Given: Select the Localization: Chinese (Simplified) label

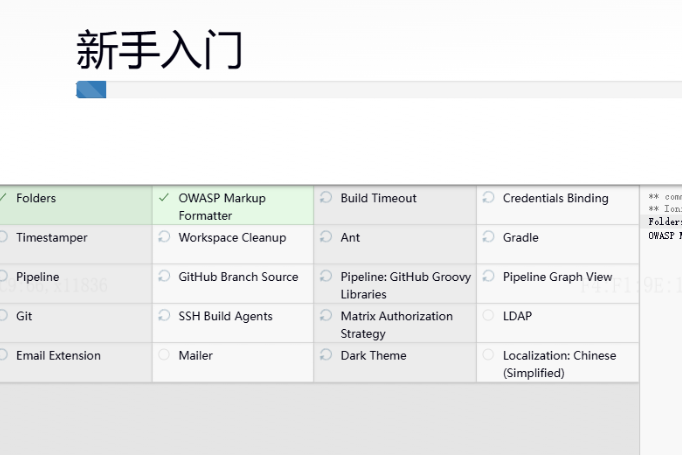Looking at the screenshot, I should pos(559,364).
